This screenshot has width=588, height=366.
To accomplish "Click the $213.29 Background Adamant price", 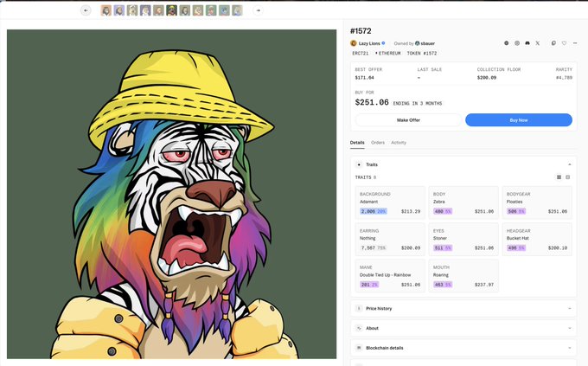I will pos(411,211).
